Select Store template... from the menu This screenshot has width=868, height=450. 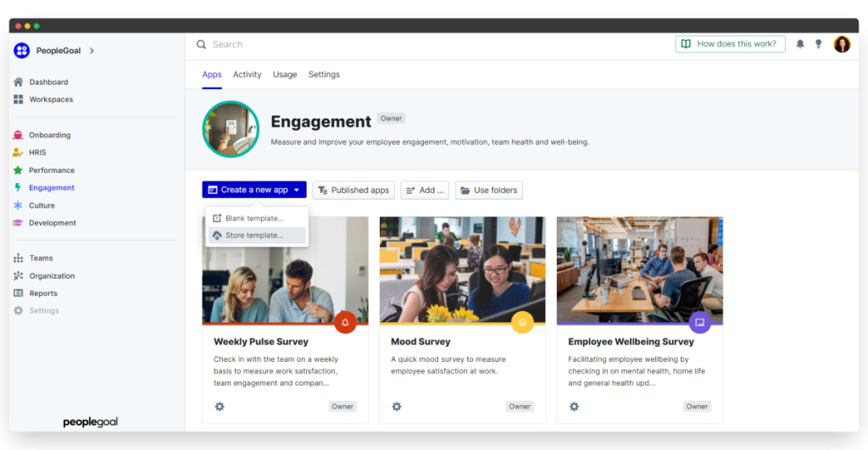[x=254, y=236]
